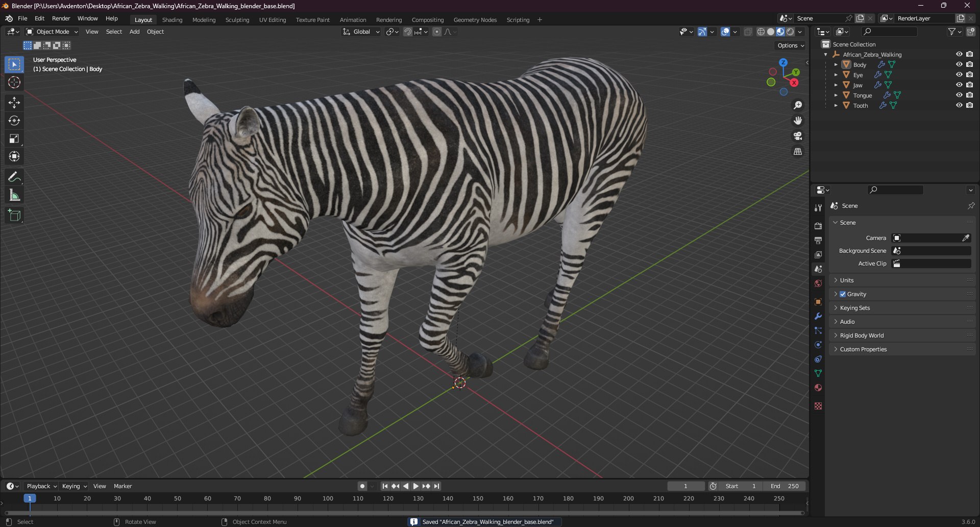Switch to the Animation workspace tab
Screen dimensions: 980x527
point(353,20)
